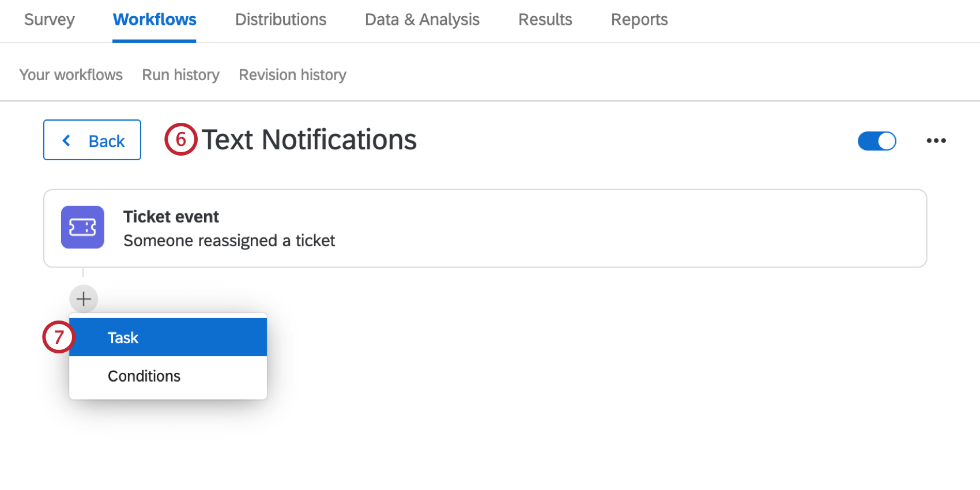
Task: View the Run history
Action: click(x=180, y=74)
